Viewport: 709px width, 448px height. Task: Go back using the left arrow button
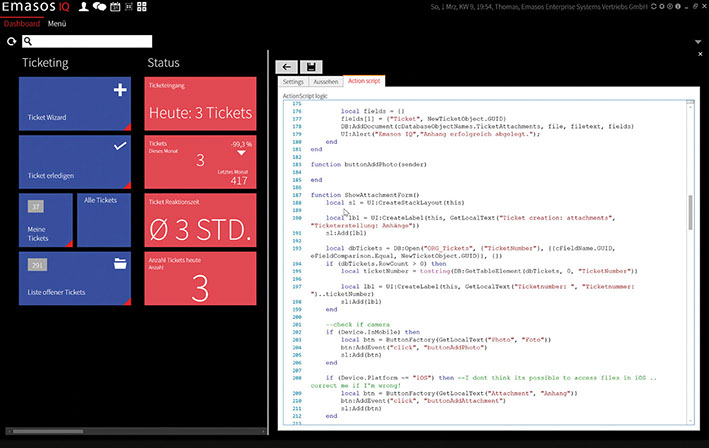pyautogui.click(x=287, y=66)
